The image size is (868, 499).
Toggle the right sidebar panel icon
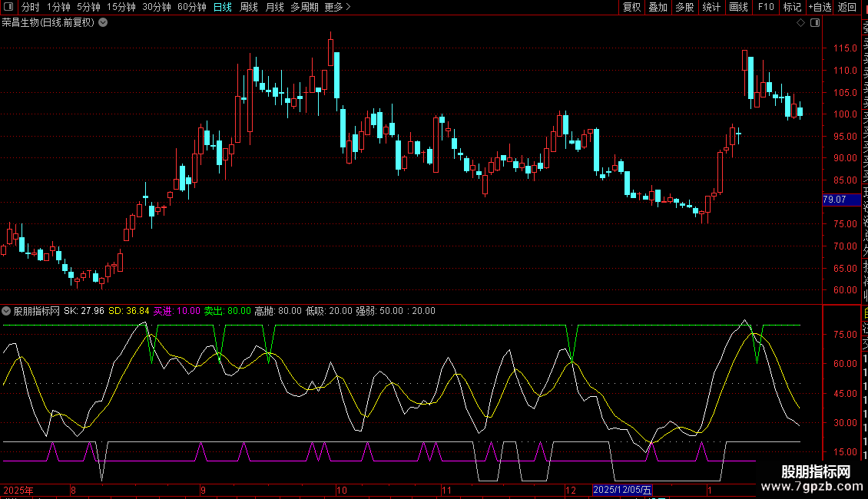[814, 23]
